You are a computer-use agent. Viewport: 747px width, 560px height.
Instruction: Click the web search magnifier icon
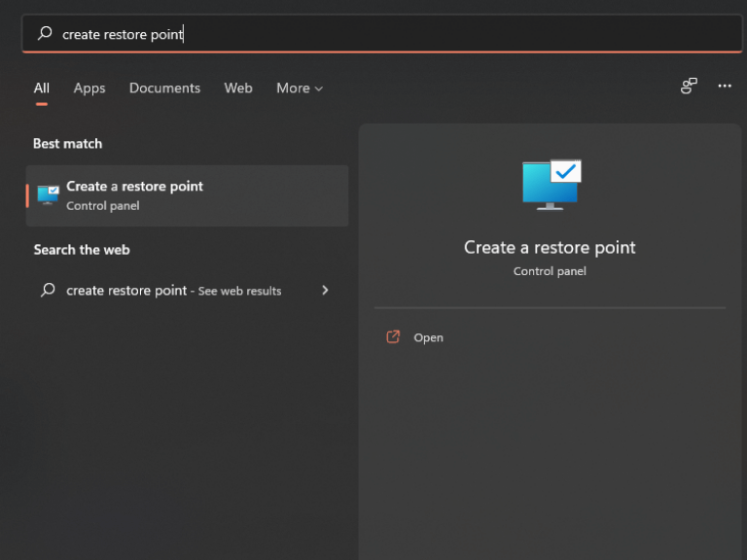point(48,290)
